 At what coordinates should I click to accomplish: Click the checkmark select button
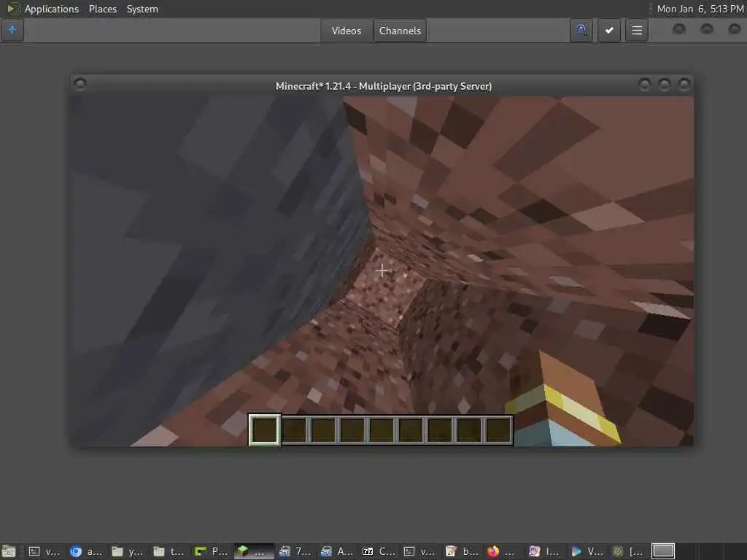pos(609,31)
